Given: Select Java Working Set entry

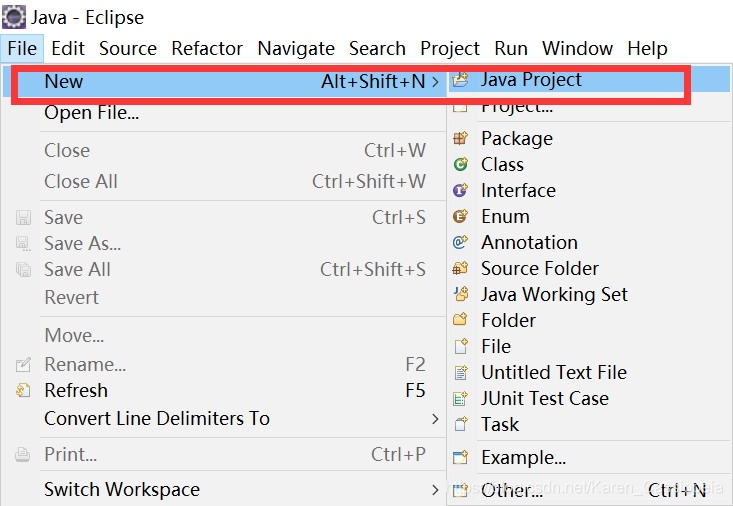Looking at the screenshot, I should 589,294.
